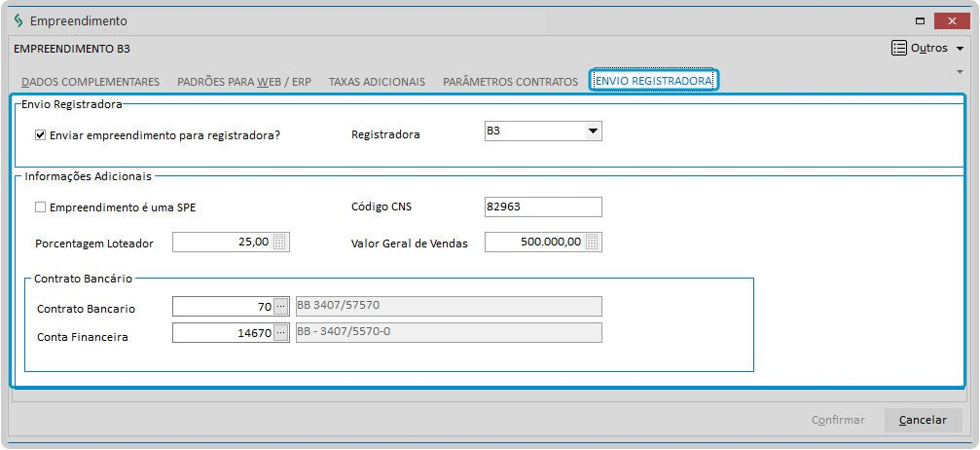Click the Cancelar button
The width and height of the screenshot is (980, 450).
pyautogui.click(x=923, y=420)
